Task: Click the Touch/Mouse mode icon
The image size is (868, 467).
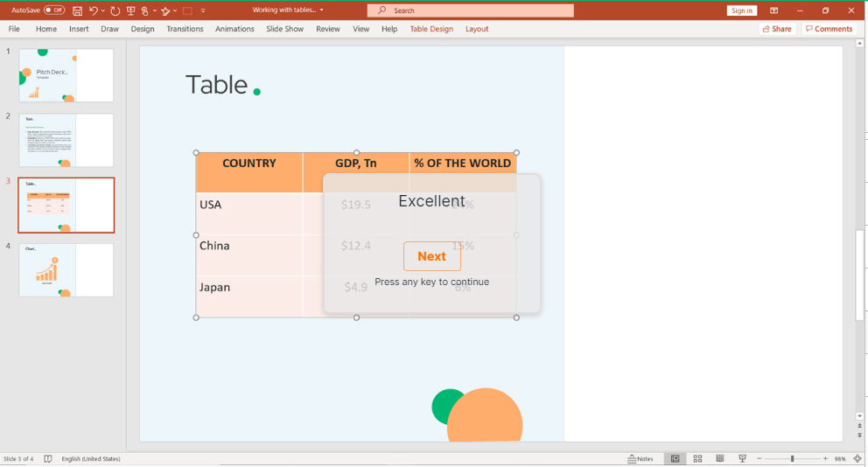Action: 144,10
